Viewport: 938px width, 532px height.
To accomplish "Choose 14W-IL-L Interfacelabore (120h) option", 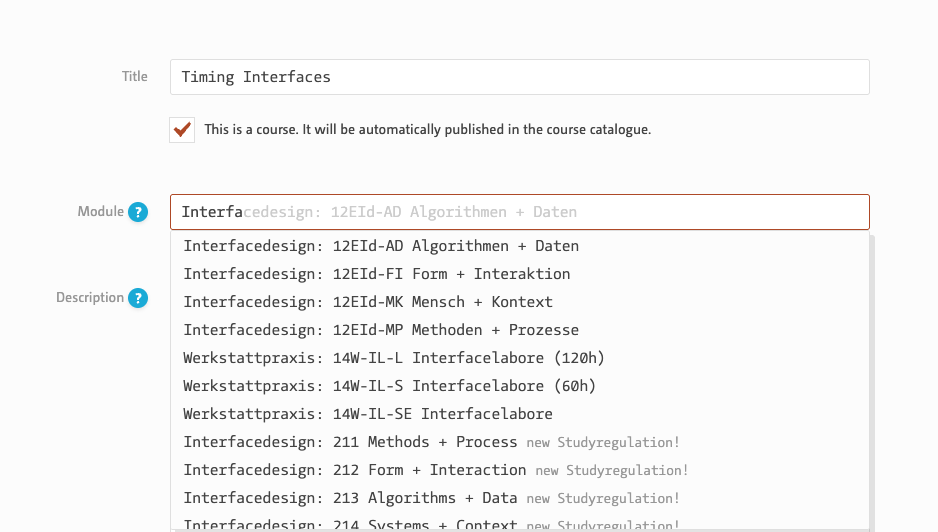I will [x=519, y=358].
